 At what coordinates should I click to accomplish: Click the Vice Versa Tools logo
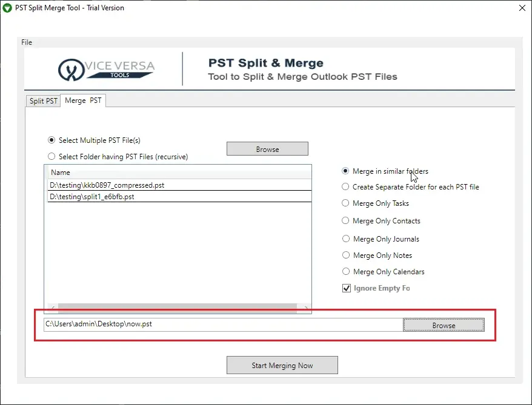tap(106, 70)
